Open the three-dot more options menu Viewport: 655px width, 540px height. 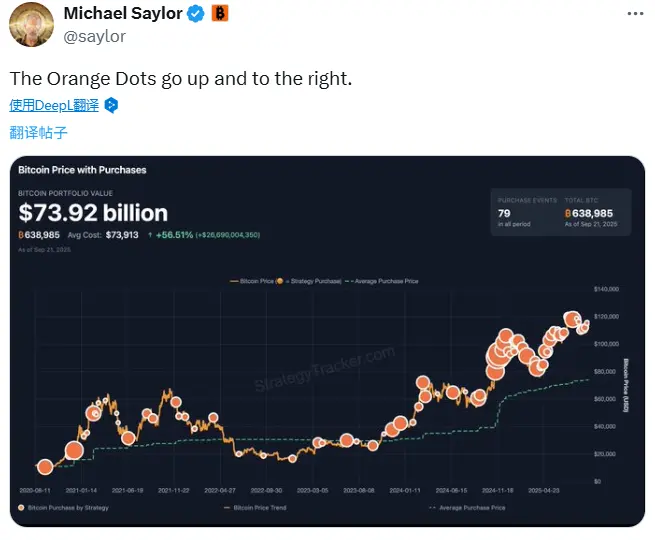click(x=635, y=14)
